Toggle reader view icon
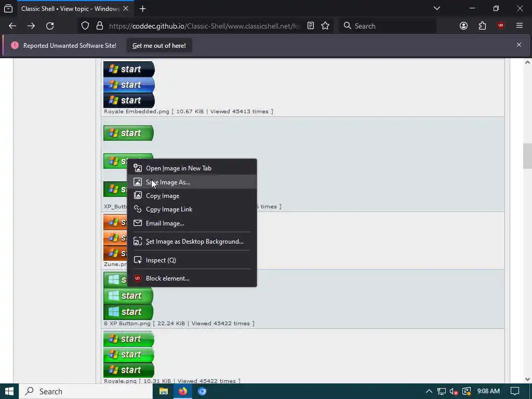Screen dimensions: 532x399 pyautogui.click(x=311, y=26)
